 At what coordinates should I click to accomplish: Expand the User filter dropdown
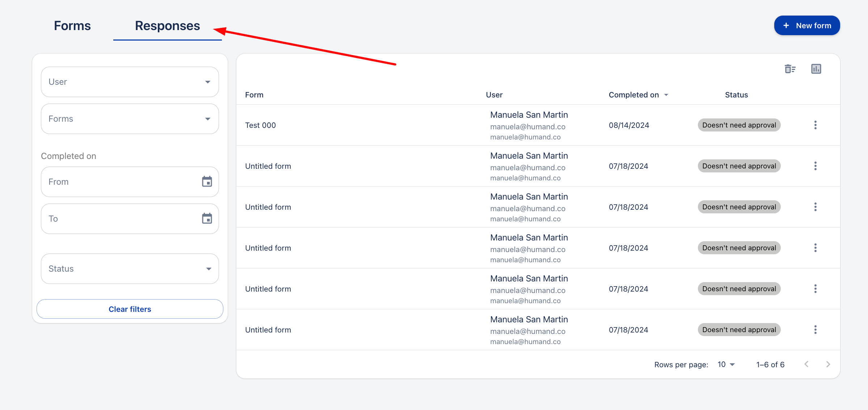pos(130,82)
